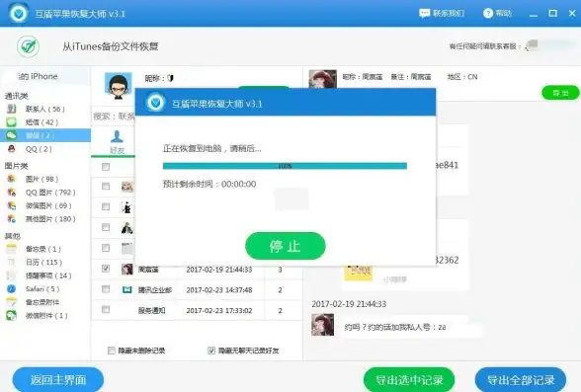This screenshot has width=581, height=392.
Task: Click the chat timestamp 2017-02-19 21:44:33 in chat pane
Action: (x=349, y=304)
